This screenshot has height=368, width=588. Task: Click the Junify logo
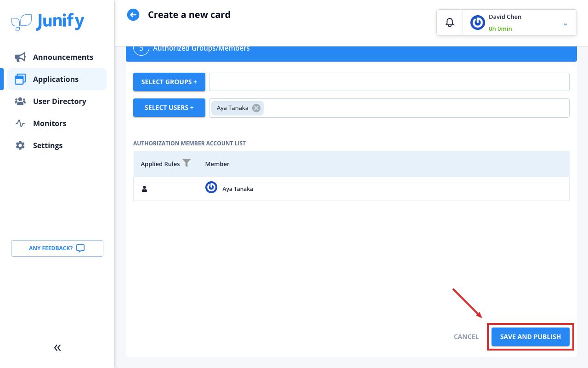coord(48,22)
